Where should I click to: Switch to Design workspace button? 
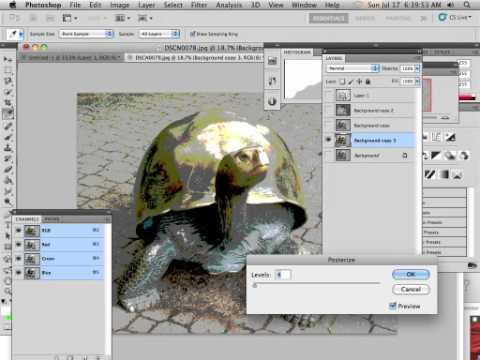click(365, 18)
